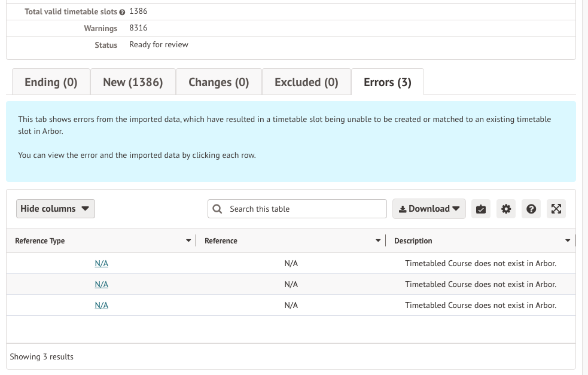Click the info icon beside Total valid timetable slots
The height and width of the screenshot is (375, 588).
[123, 12]
